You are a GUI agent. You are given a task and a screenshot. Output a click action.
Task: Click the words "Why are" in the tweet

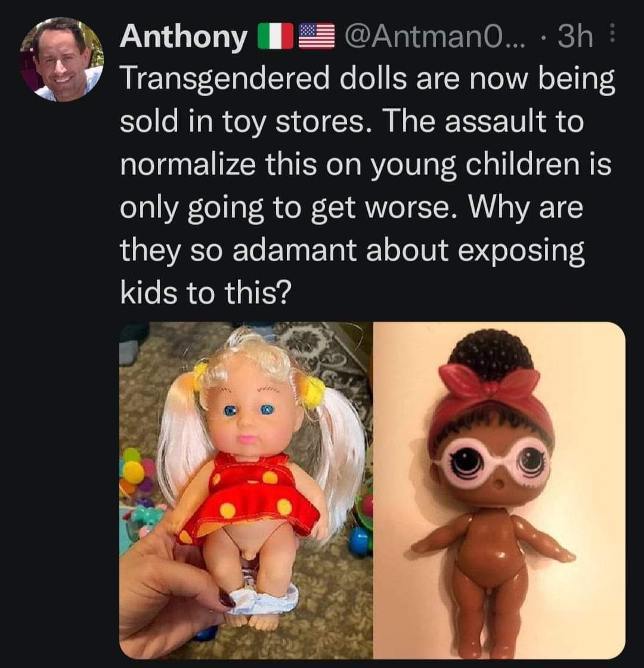point(526,208)
